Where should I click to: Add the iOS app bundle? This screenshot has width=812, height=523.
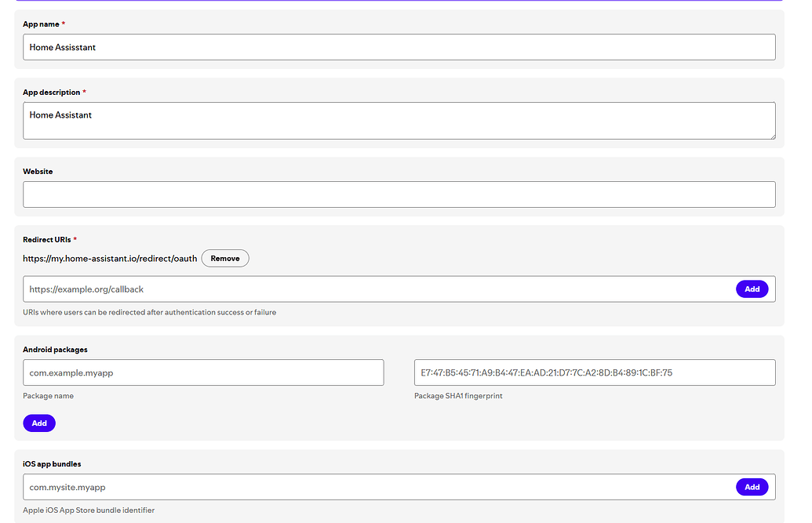point(752,486)
